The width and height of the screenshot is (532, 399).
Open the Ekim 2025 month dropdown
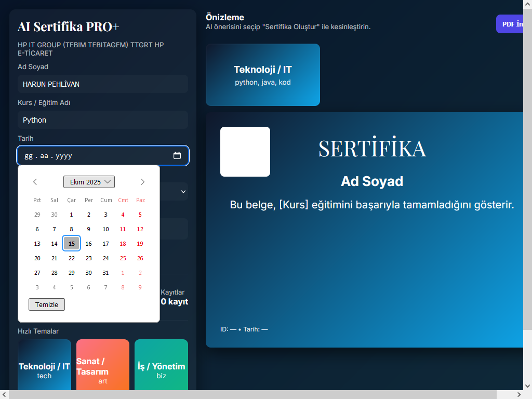tap(89, 182)
